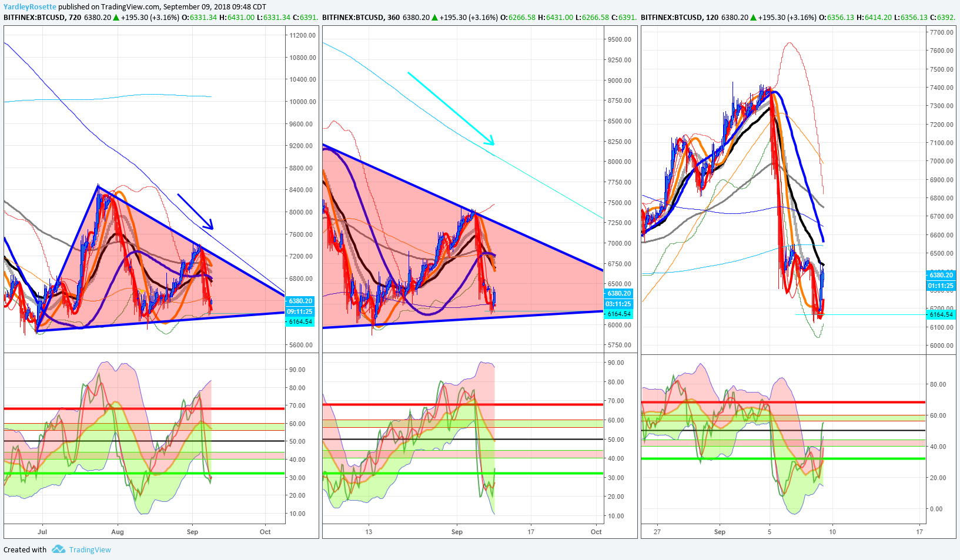Click the Oct label on the 360 time axis
Image resolution: width=960 pixels, height=560 pixels.
(596, 532)
